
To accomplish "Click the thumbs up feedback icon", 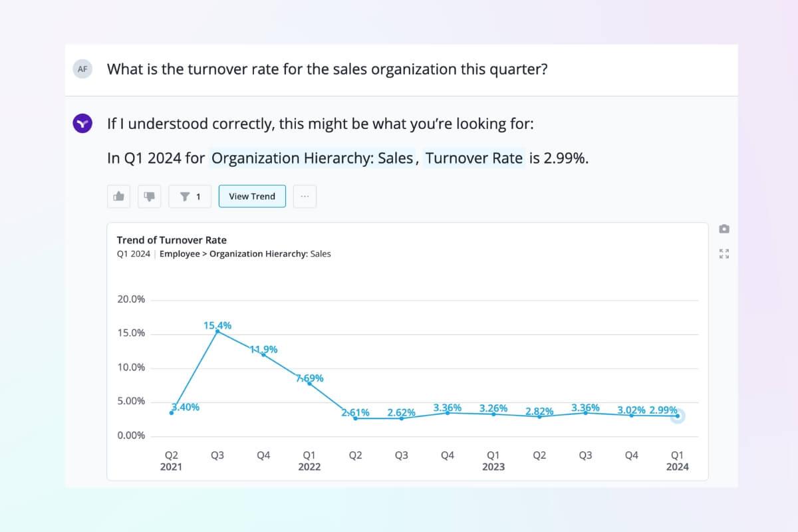I will 119,196.
